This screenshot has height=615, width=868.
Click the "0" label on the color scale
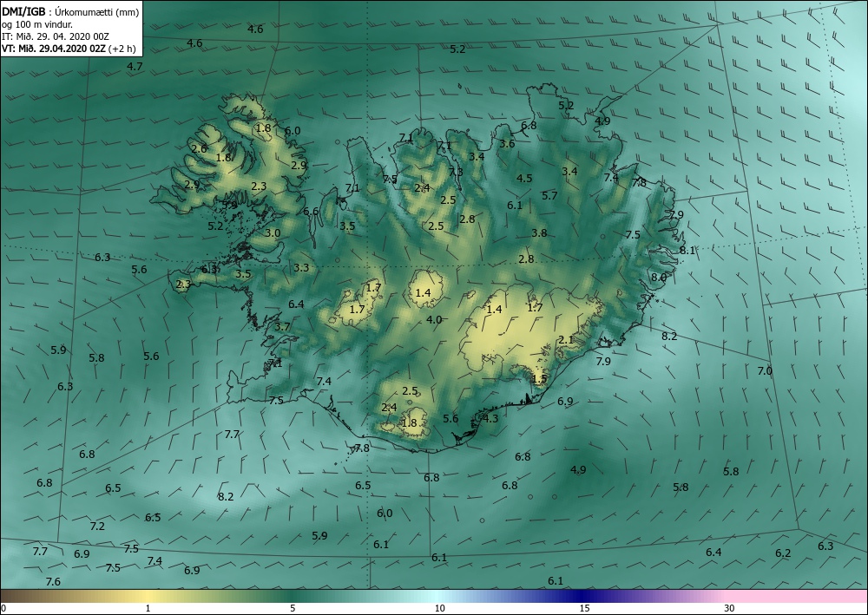[3, 608]
